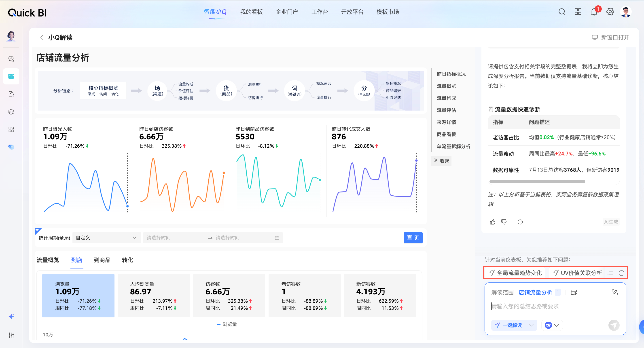Open the 我的看板 menu
The image size is (644, 348).
(251, 12)
